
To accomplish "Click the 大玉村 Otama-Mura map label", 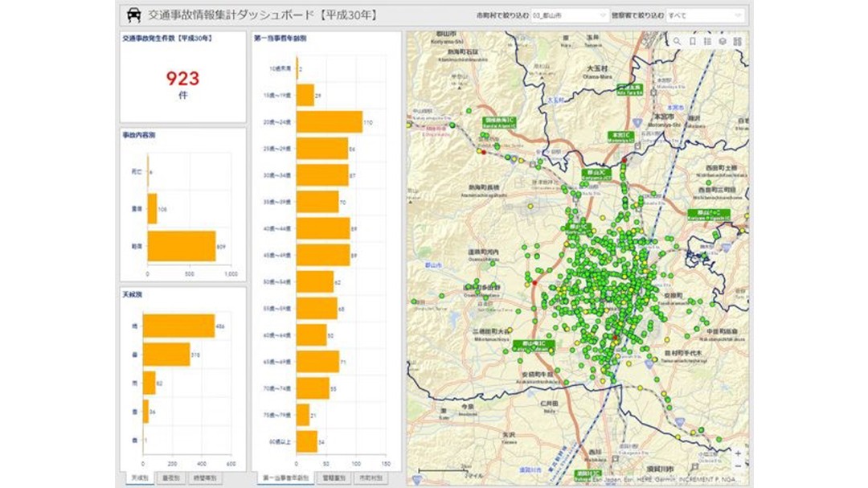I will [598, 72].
